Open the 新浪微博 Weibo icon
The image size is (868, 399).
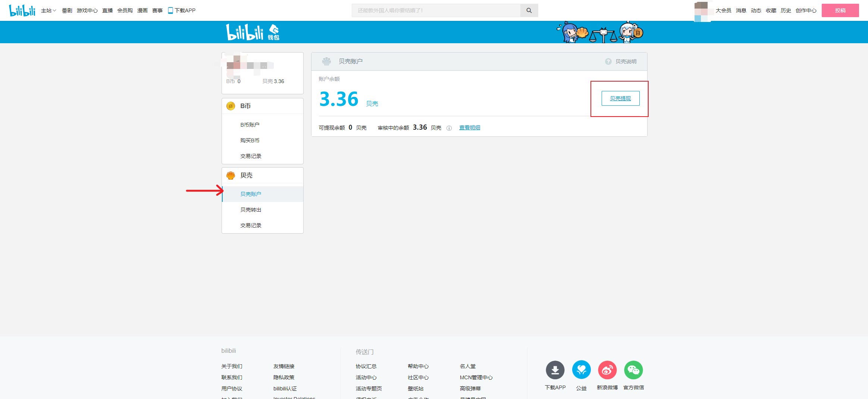click(x=607, y=370)
